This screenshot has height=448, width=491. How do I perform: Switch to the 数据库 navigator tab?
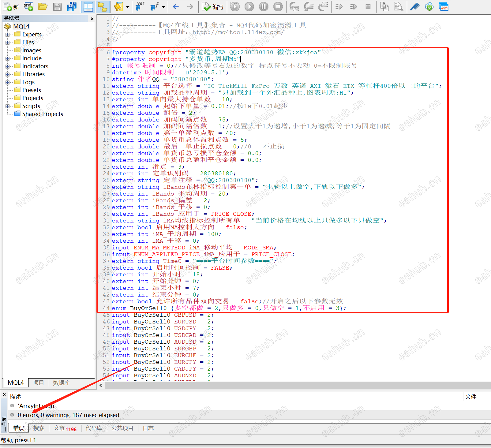61,383
